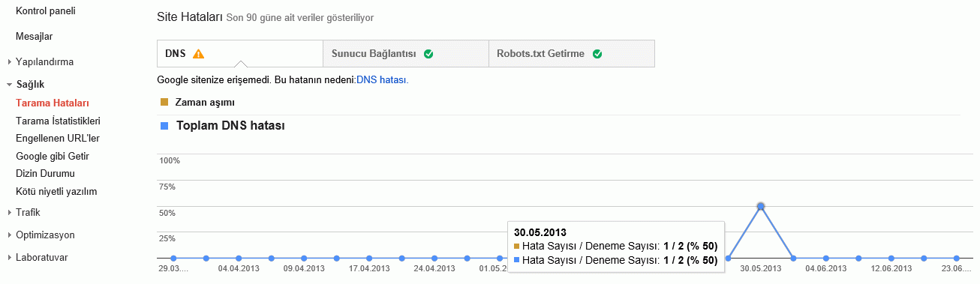
Task: Click green checkmark next to Robots.txt Getirme
Action: [597, 54]
